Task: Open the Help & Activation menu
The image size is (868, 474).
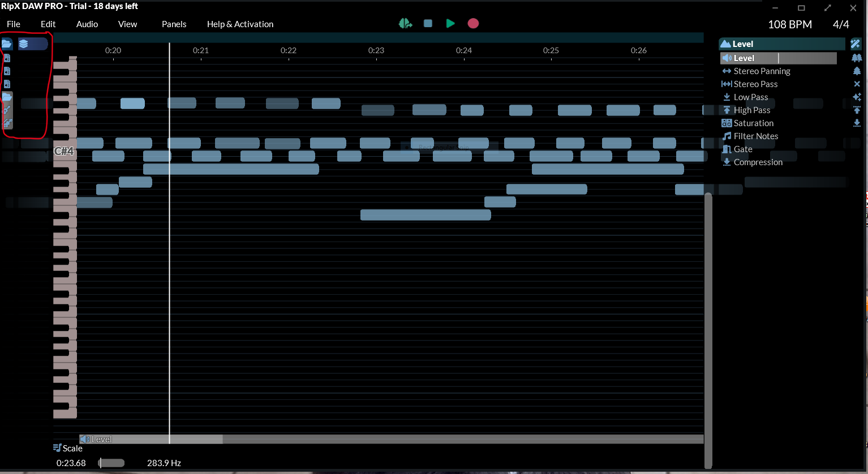Action: click(240, 24)
